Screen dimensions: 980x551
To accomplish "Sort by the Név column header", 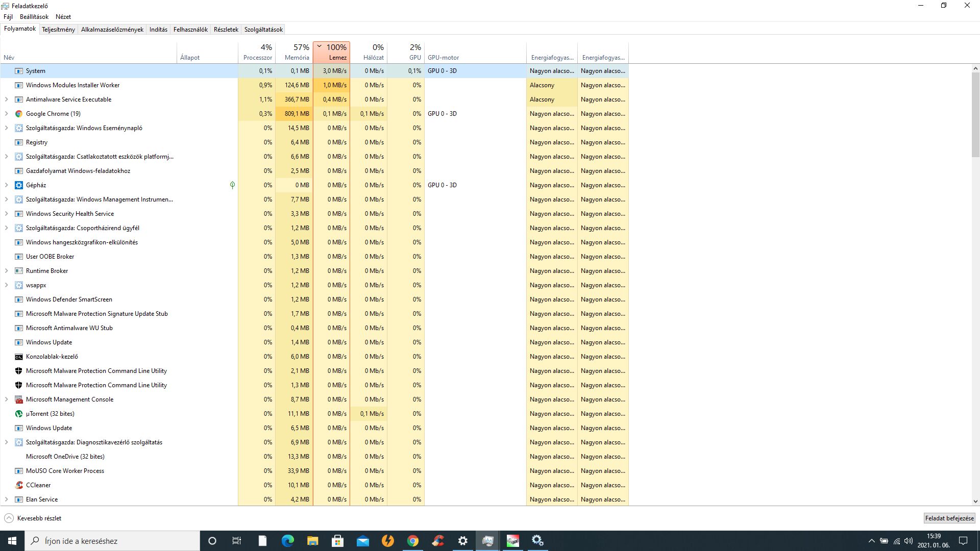I will (89, 52).
